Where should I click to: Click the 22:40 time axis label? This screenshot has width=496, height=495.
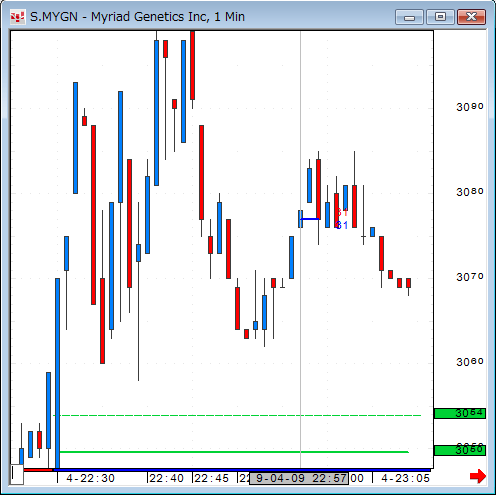pos(166,478)
